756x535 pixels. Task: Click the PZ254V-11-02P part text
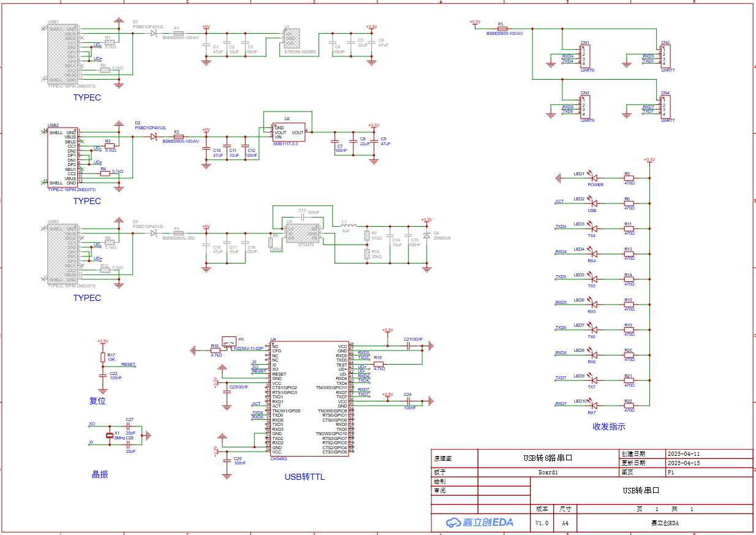tap(249, 348)
